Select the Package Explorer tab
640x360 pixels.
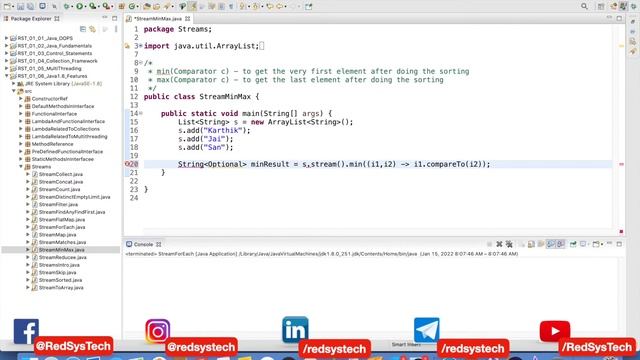31,18
